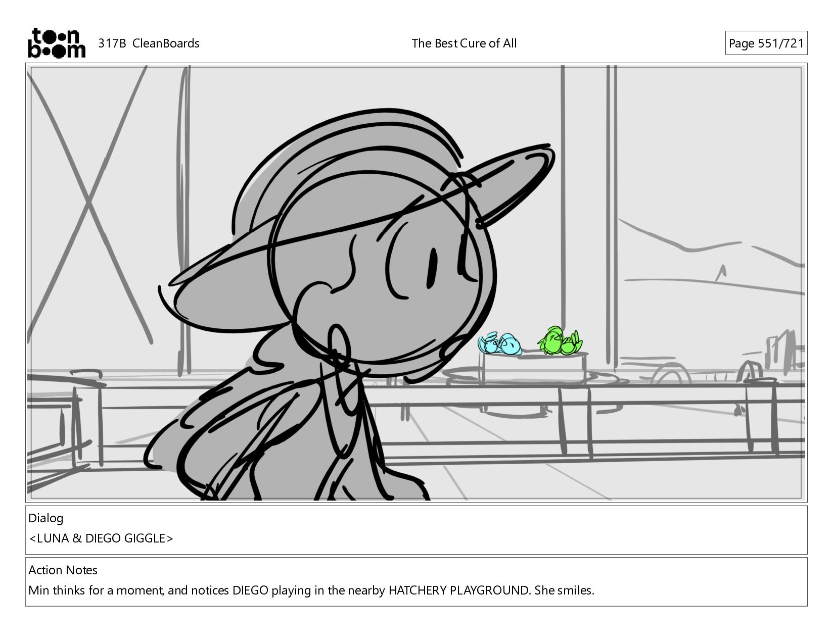834x644 pixels.
Task: Click the 'Page 551/721' box
Action: (766, 43)
